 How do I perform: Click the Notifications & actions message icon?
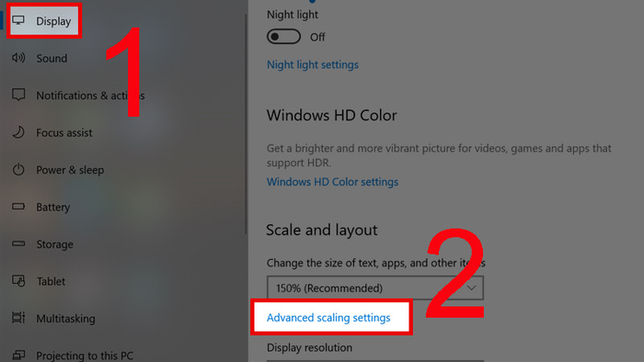tap(18, 95)
